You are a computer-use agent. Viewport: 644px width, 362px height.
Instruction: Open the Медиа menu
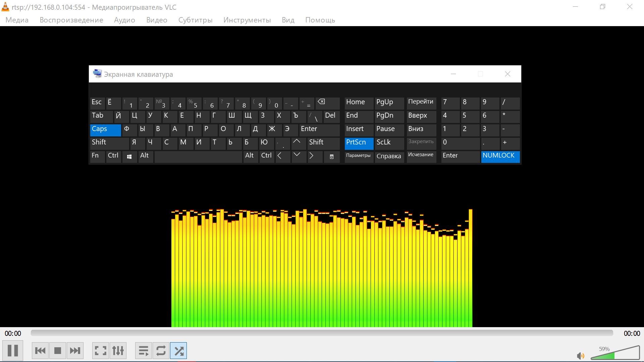pos(17,20)
